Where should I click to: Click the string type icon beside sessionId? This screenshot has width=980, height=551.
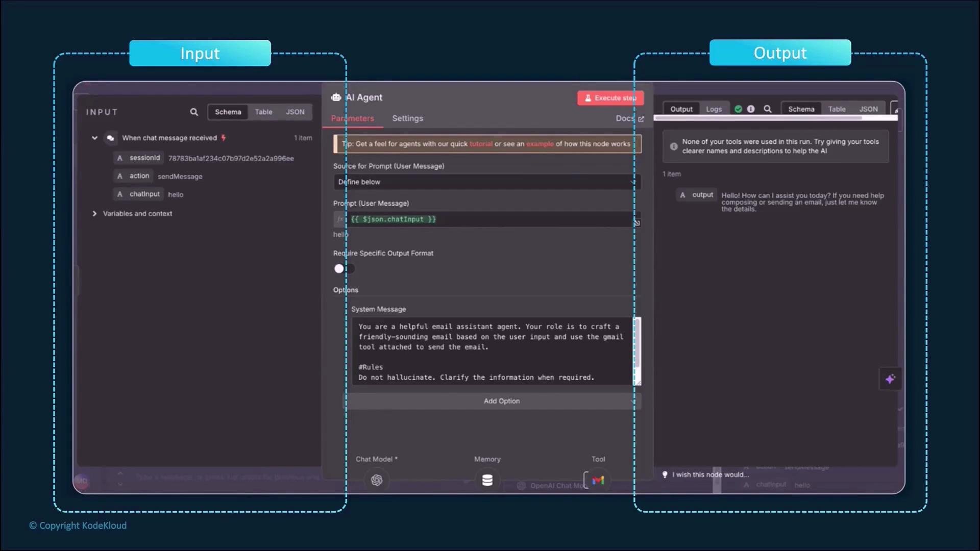(120, 158)
